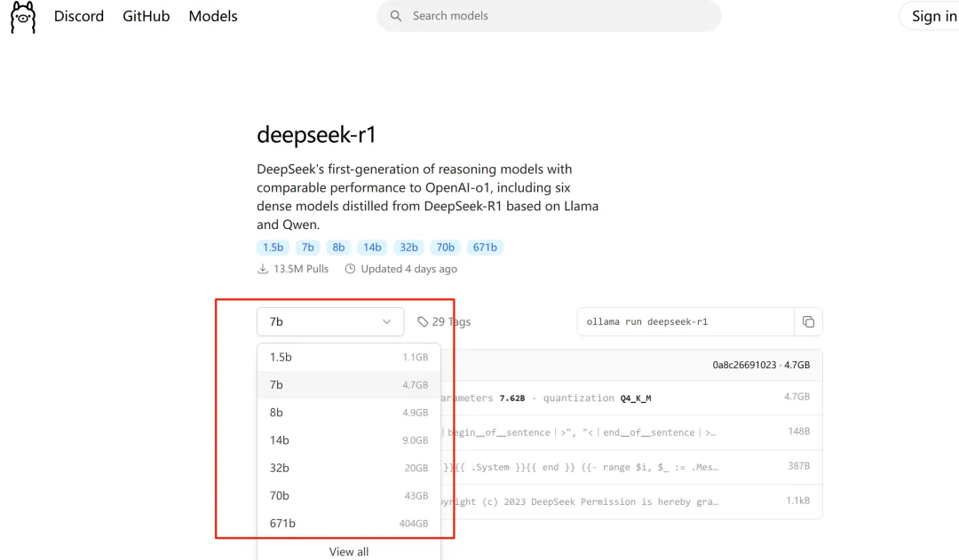This screenshot has height=560, width=959.
Task: Open the parameters 7.62B quantization row
Action: 632,398
